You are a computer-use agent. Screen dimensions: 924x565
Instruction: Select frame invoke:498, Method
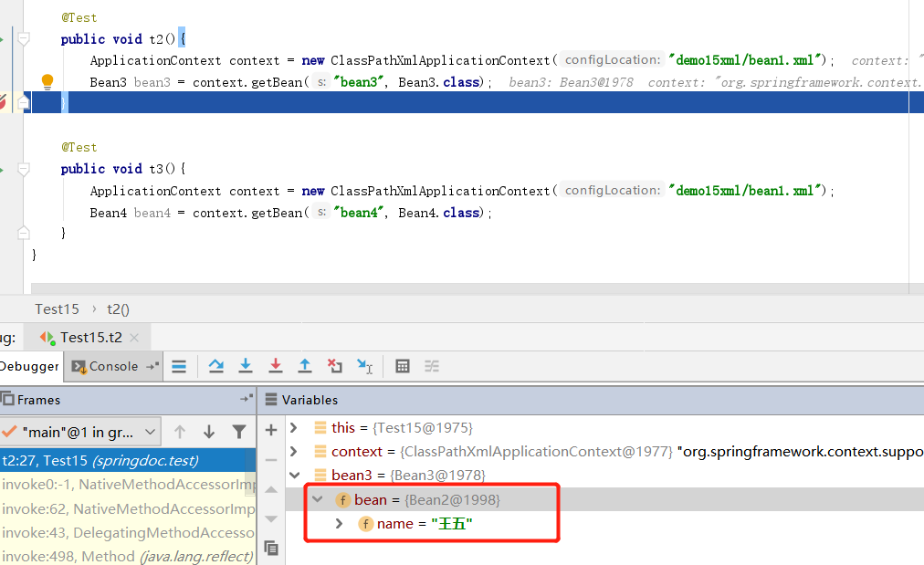pyautogui.click(x=128, y=556)
